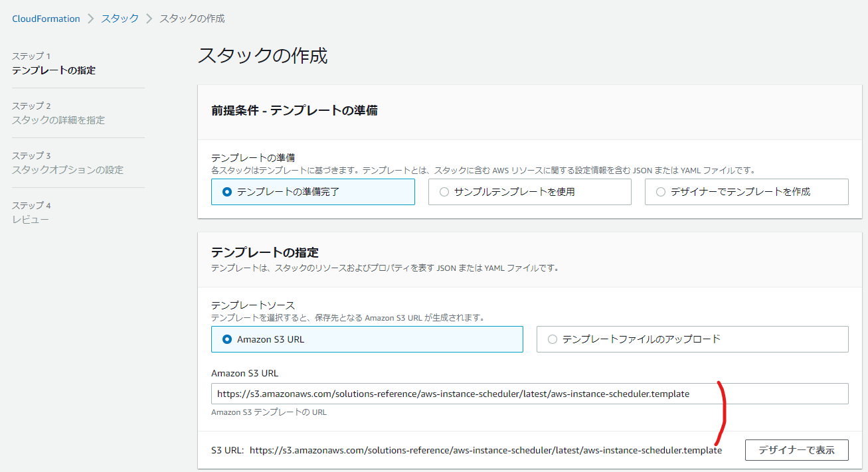The image size is (868, 472).
Task: Click the テンプレートの準備 field label
Action: tap(253, 158)
